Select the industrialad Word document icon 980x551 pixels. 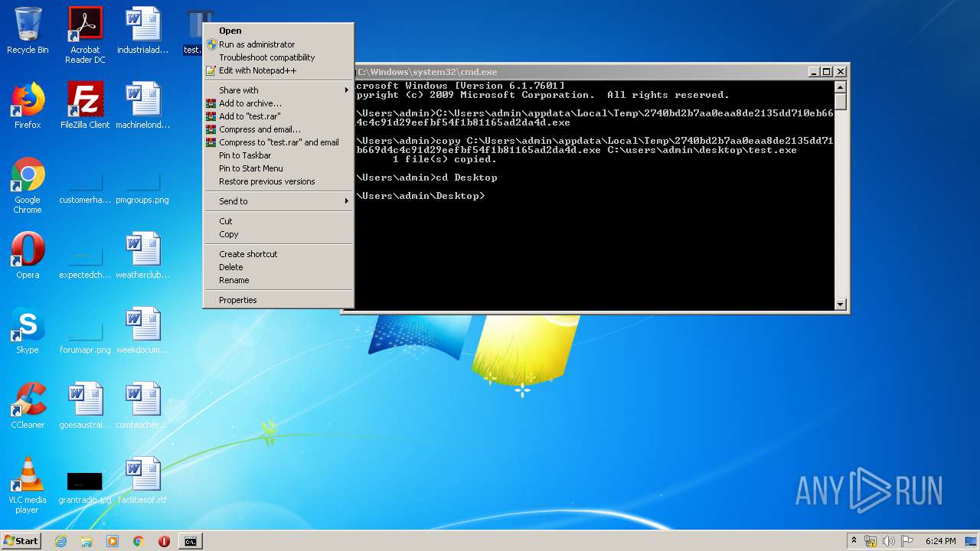[142, 31]
